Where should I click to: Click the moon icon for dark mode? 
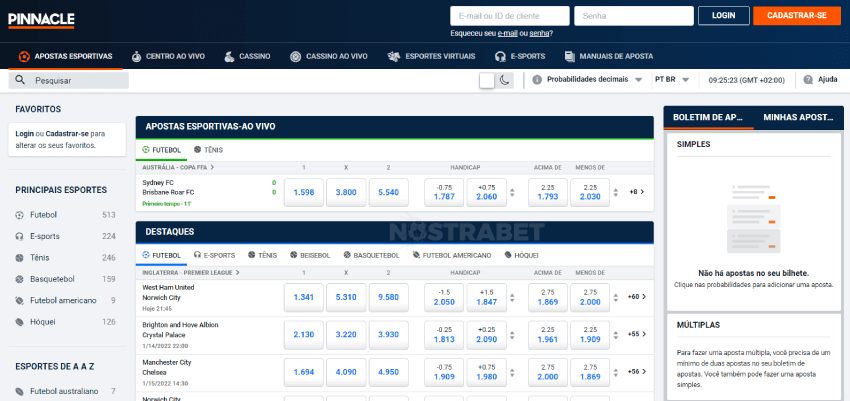pos(505,80)
